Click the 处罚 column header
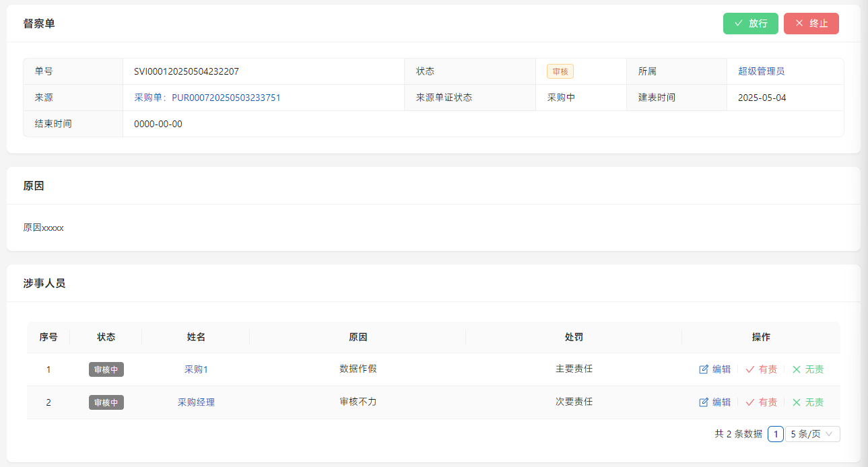Image resolution: width=868 pixels, height=467 pixels. click(574, 337)
